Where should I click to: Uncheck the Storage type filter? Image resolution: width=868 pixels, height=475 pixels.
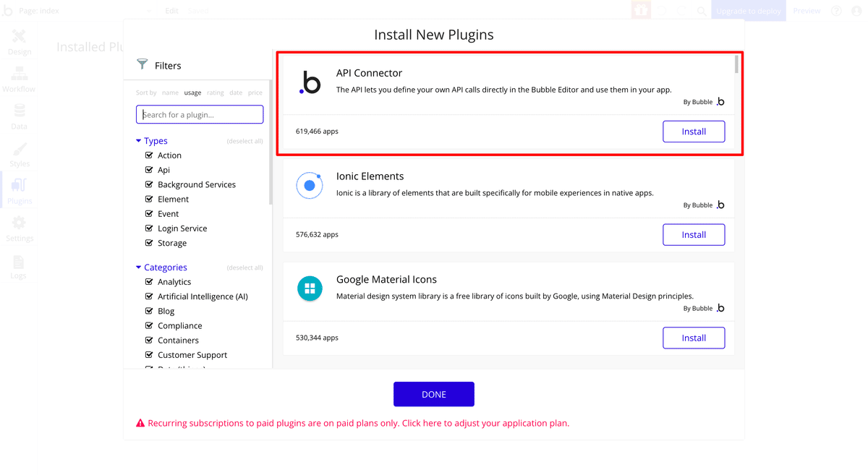coord(149,243)
